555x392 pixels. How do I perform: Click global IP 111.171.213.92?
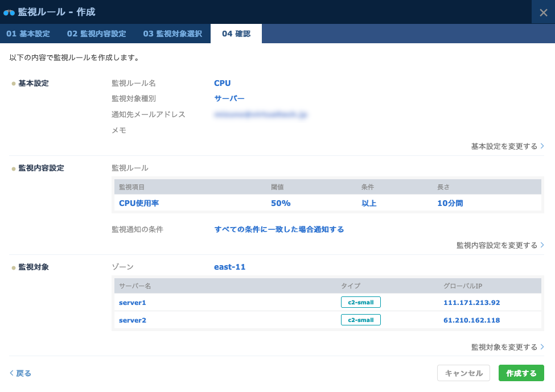tap(471, 303)
